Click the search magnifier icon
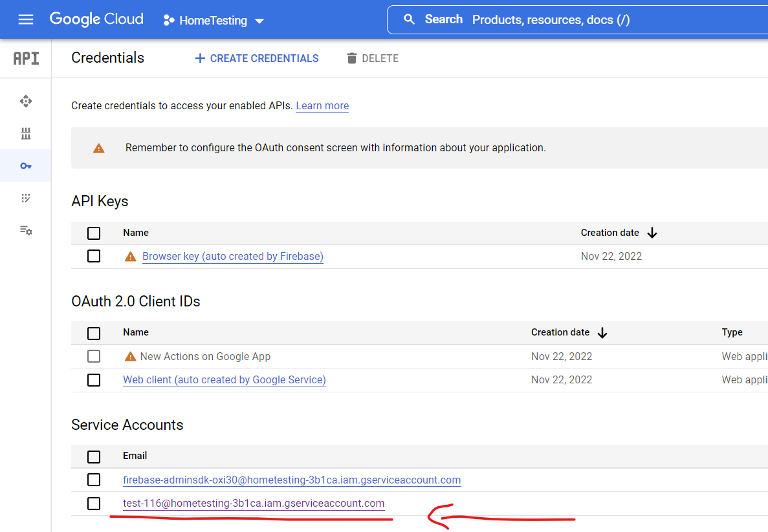 pos(409,19)
